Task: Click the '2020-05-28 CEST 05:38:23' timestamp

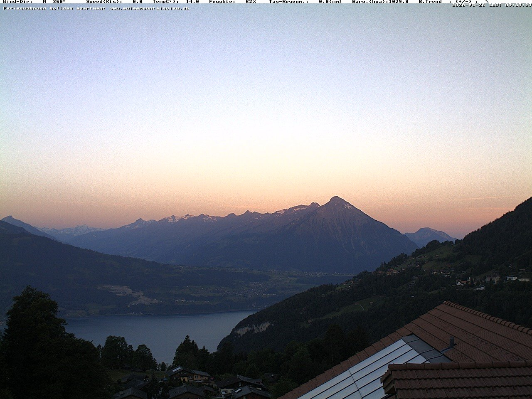Action: click(492, 5)
